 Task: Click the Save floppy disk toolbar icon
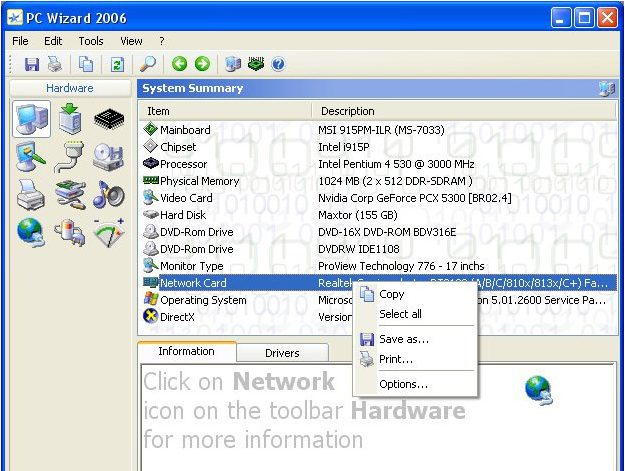tap(31, 64)
